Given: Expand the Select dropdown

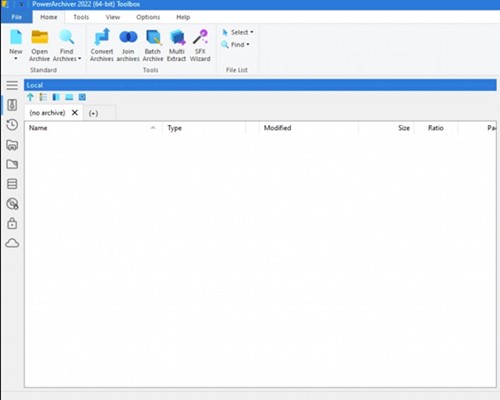Looking at the screenshot, I should coord(238,32).
